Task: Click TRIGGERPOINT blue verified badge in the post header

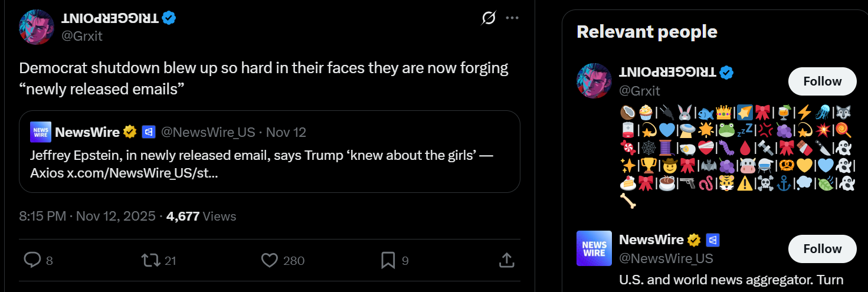Action: (169, 18)
